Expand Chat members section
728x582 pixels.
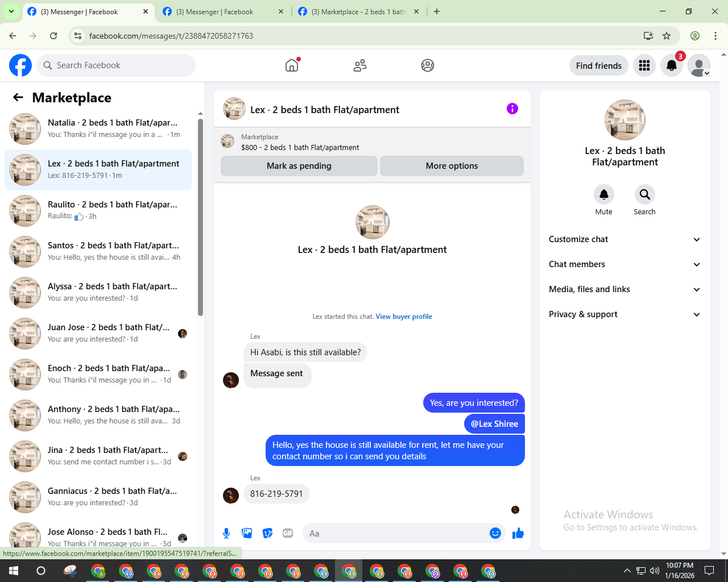[x=624, y=264]
